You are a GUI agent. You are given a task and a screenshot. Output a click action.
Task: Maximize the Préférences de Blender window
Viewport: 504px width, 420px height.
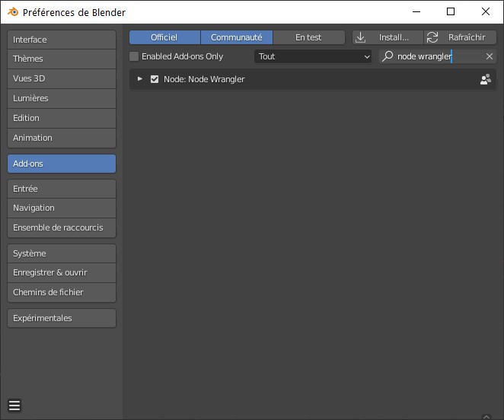(x=451, y=12)
